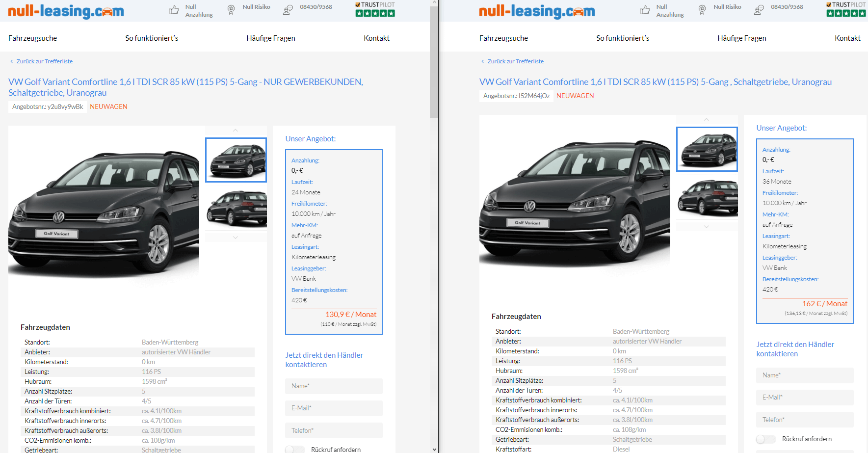
Task: Open So funktioniert's menu in left window
Action: 152,38
